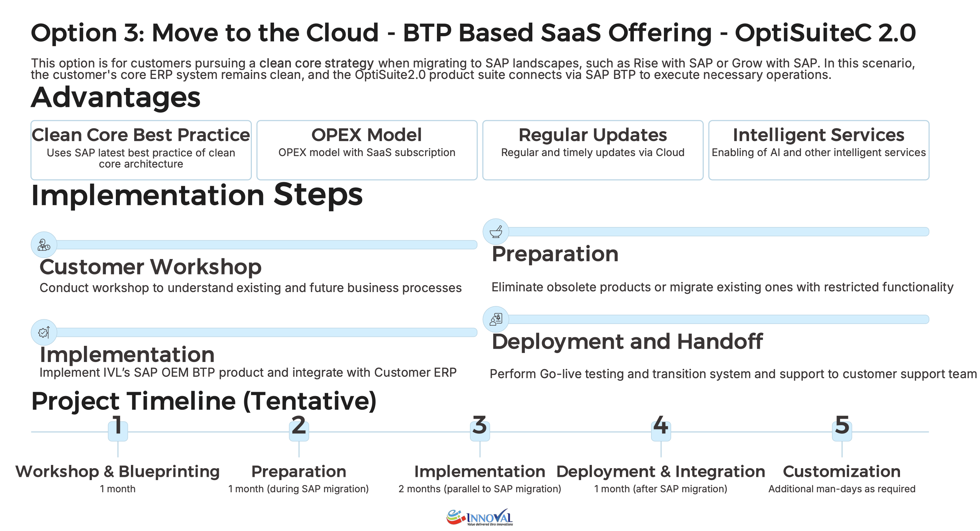This screenshot has width=980, height=531.
Task: Select the OPEX Model advantage card
Action: click(x=367, y=150)
